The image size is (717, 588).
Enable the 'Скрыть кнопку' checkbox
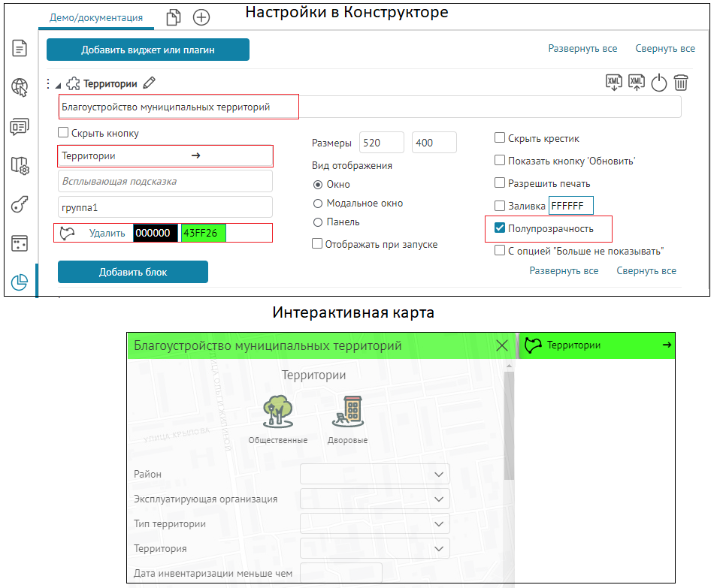(x=64, y=134)
